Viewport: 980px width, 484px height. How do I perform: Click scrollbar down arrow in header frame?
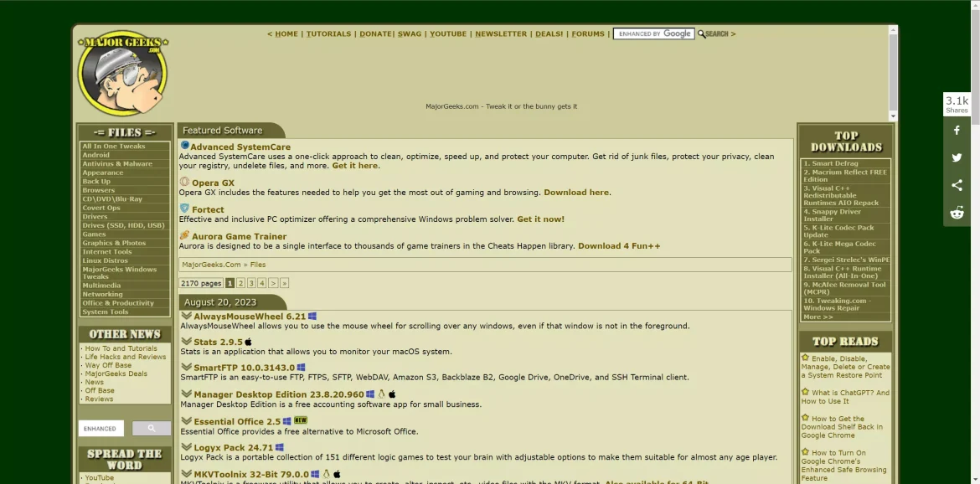[893, 116]
